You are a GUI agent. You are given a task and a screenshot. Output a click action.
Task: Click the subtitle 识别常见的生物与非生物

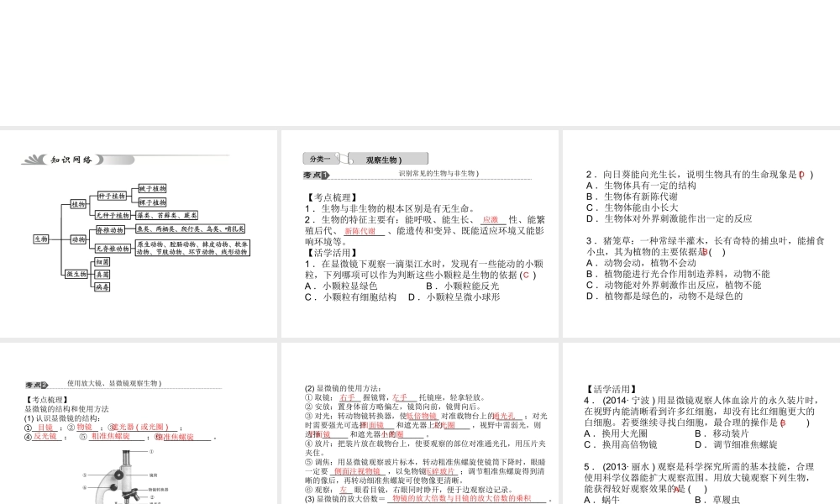pos(438,174)
